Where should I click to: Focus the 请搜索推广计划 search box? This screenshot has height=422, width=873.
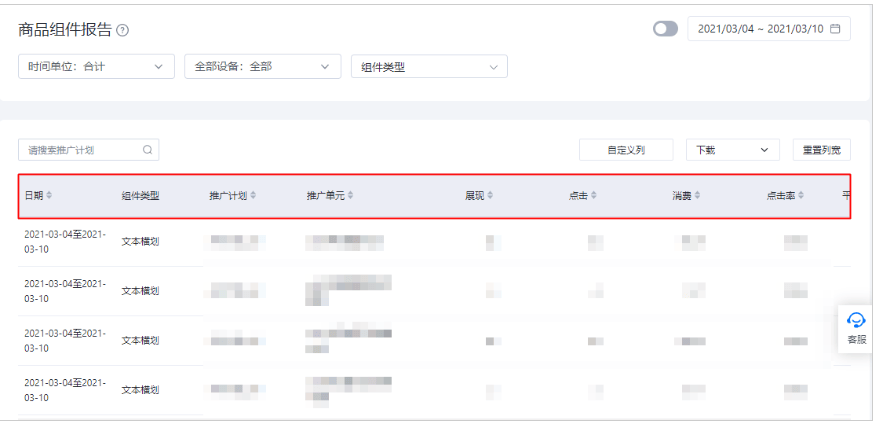pos(89,150)
